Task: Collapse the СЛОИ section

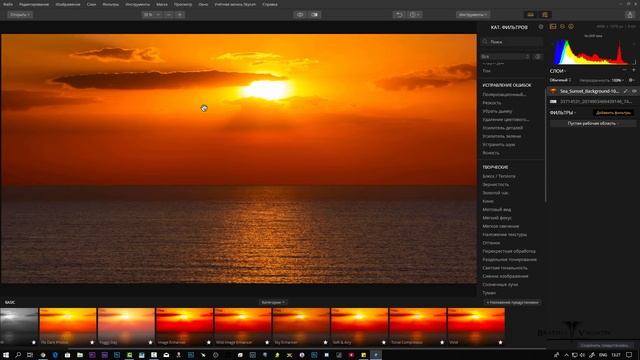Action: point(558,71)
